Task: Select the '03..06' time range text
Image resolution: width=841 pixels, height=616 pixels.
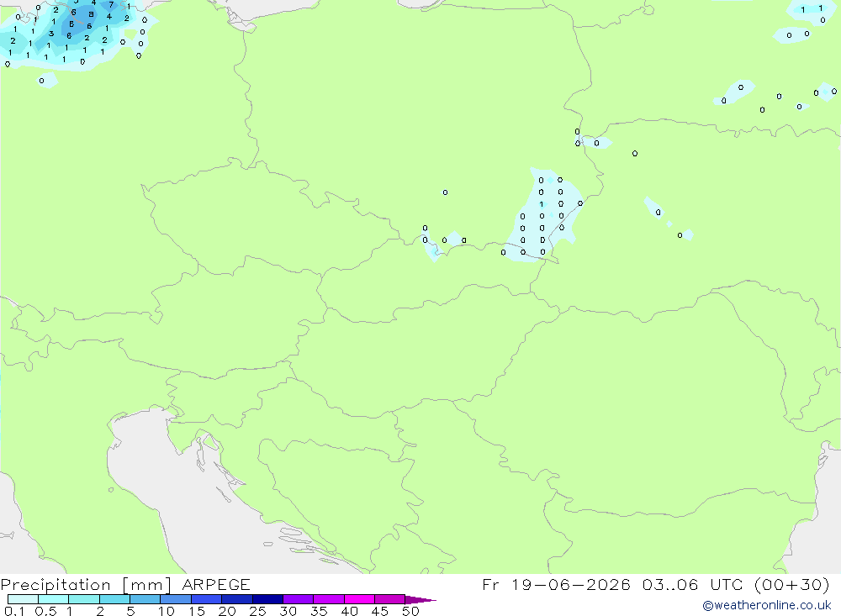Action: 670,584
